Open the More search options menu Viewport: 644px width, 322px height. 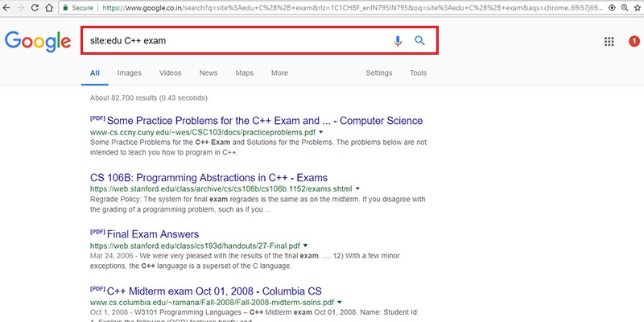tap(279, 73)
